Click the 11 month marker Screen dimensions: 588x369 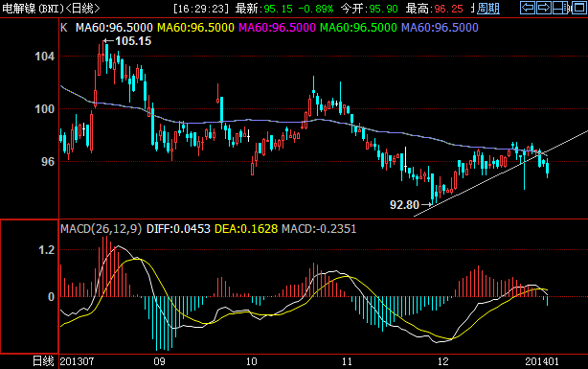pyautogui.click(x=348, y=361)
